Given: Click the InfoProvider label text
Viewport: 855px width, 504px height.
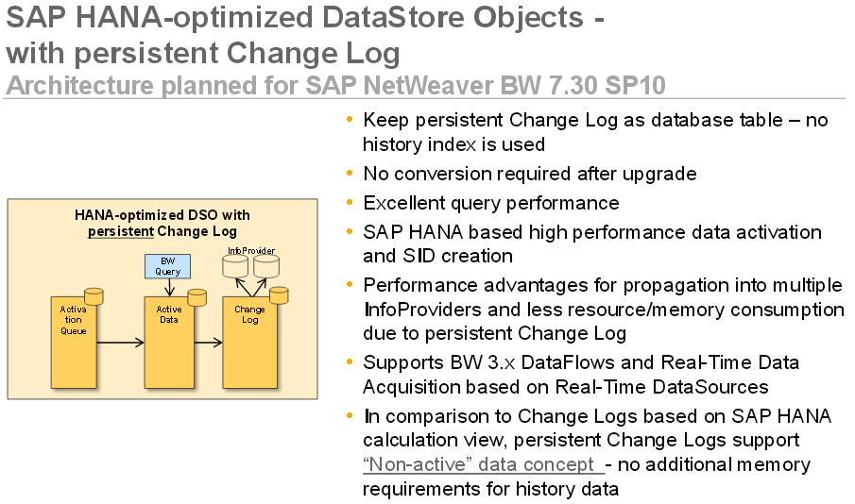Looking at the screenshot, I should click(249, 252).
